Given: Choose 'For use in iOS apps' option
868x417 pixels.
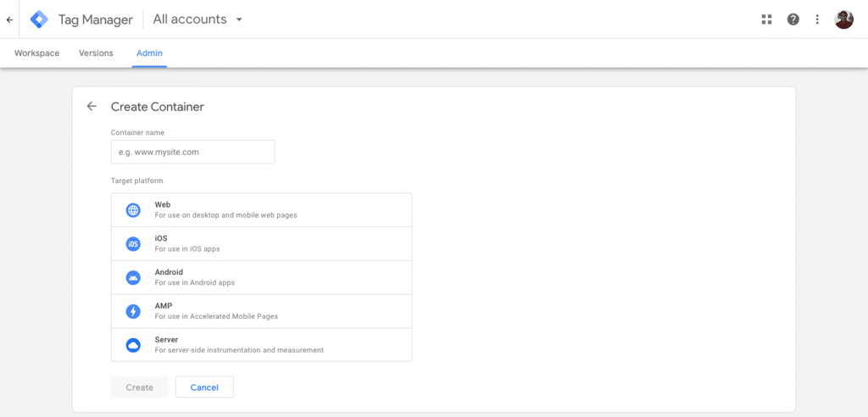Looking at the screenshot, I should point(187,248).
